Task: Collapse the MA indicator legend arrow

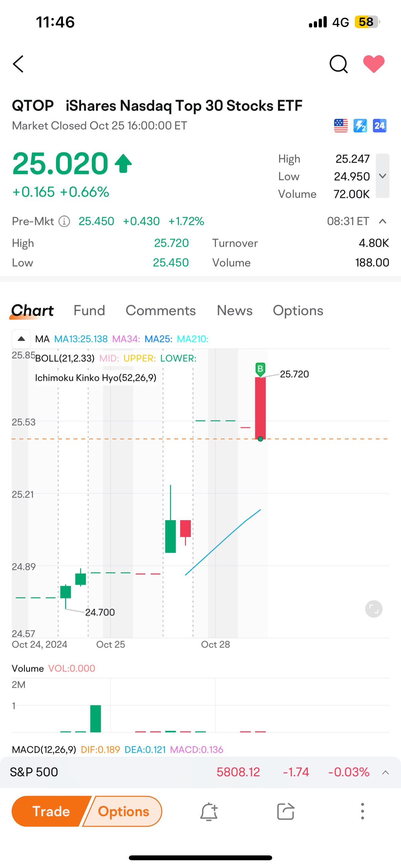Action: 21,339
